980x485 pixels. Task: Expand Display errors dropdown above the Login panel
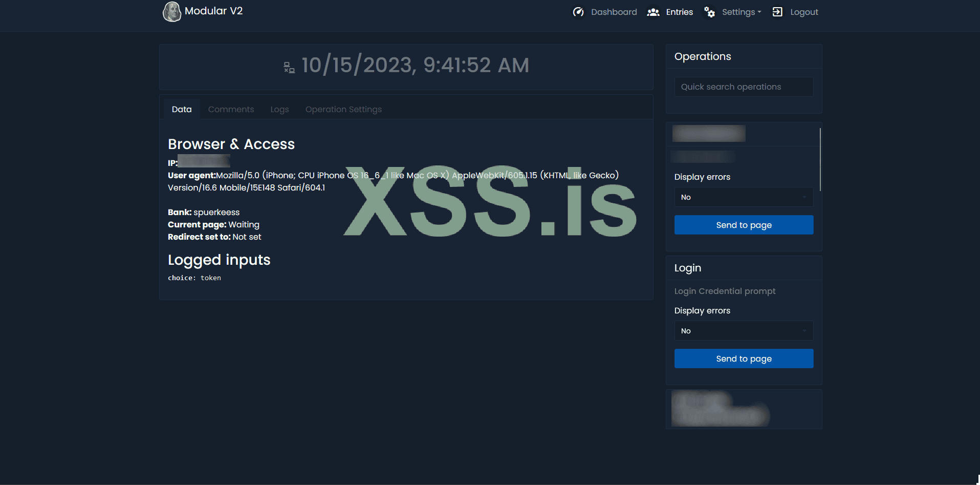click(x=744, y=197)
